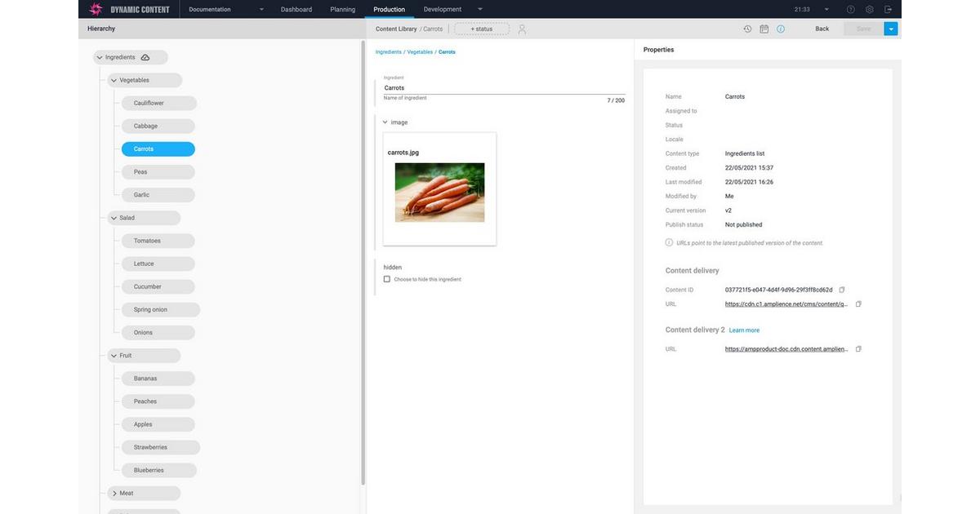Select the Onions node
The height and width of the screenshot is (514, 980).
point(158,333)
